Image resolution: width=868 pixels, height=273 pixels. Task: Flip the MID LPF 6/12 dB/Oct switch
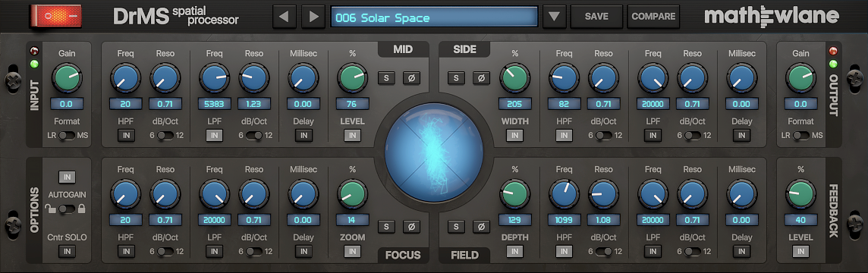[254, 136]
